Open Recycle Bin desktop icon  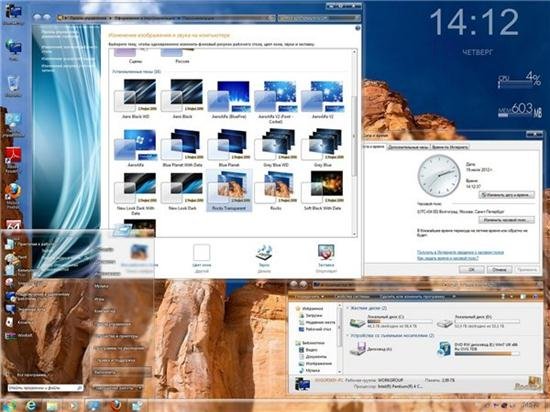pos(13,86)
